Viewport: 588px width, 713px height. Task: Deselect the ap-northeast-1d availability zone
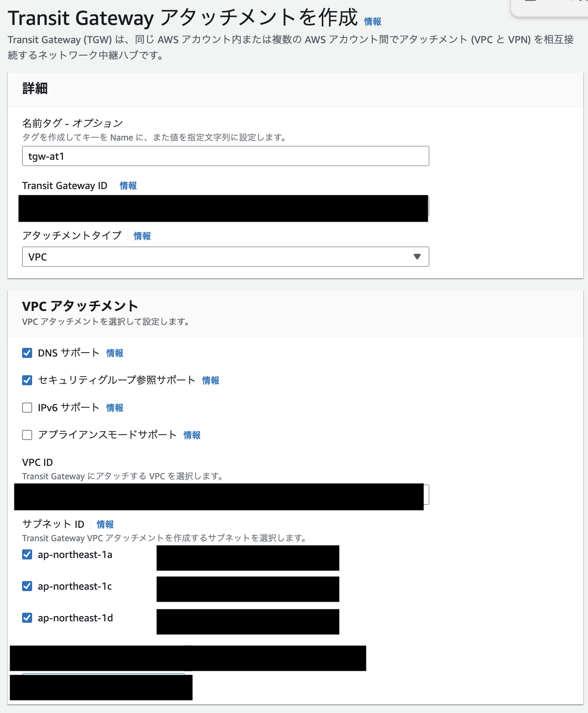point(27,618)
